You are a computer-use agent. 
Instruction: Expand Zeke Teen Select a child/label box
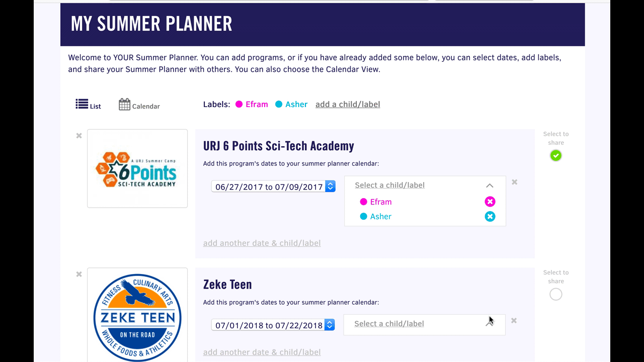[424, 324]
